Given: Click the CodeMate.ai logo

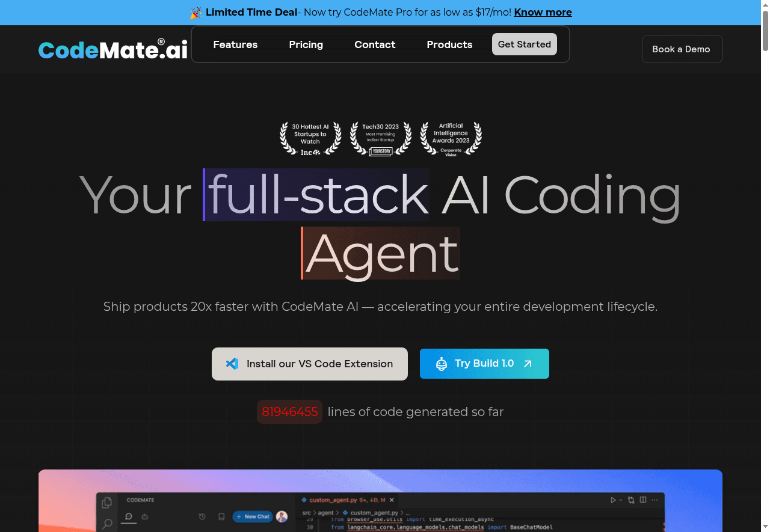Looking at the screenshot, I should [113, 49].
